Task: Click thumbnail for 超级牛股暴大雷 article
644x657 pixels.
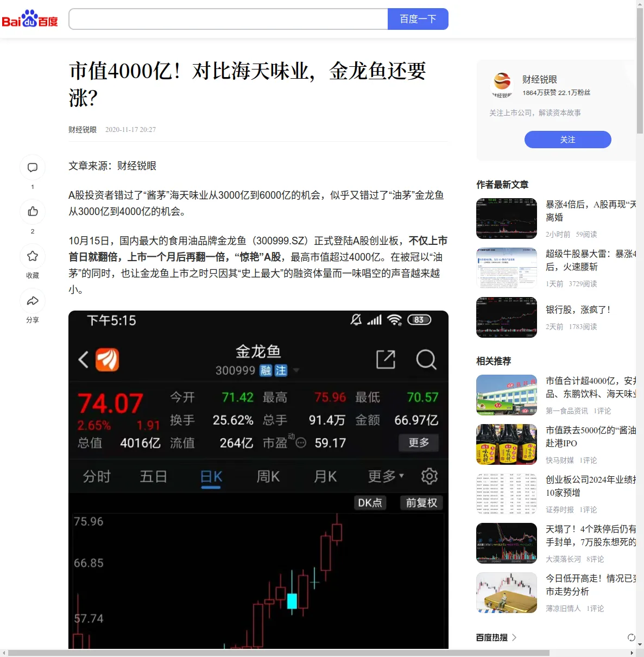Action: [507, 268]
